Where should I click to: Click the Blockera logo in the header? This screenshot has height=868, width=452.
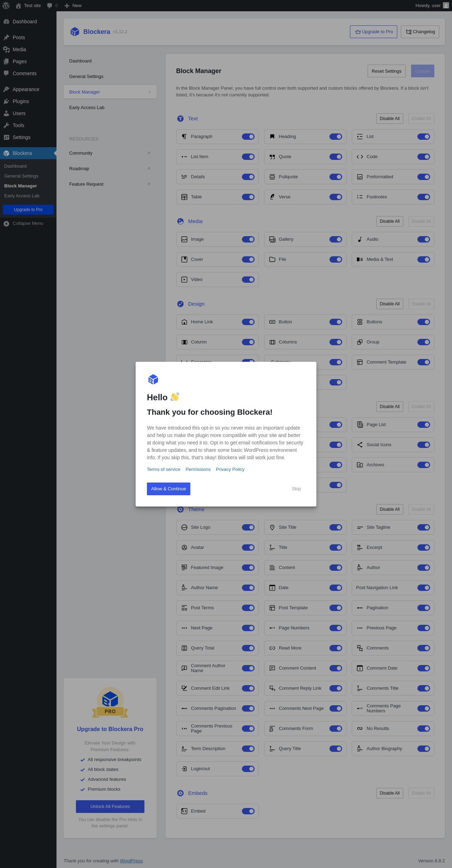pyautogui.click(x=75, y=32)
